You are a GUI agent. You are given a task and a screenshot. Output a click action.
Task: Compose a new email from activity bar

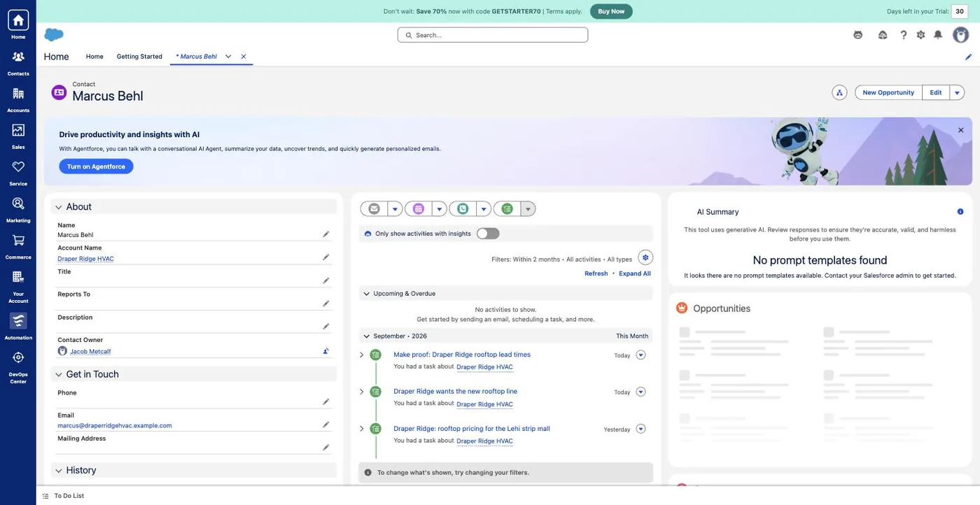click(x=374, y=208)
